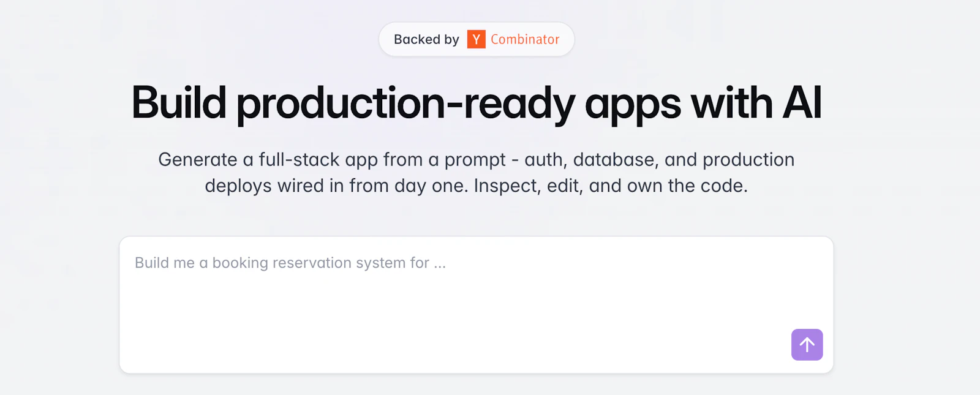Click the 'Backed by' label in badge
The height and width of the screenshot is (395, 980).
click(x=426, y=39)
